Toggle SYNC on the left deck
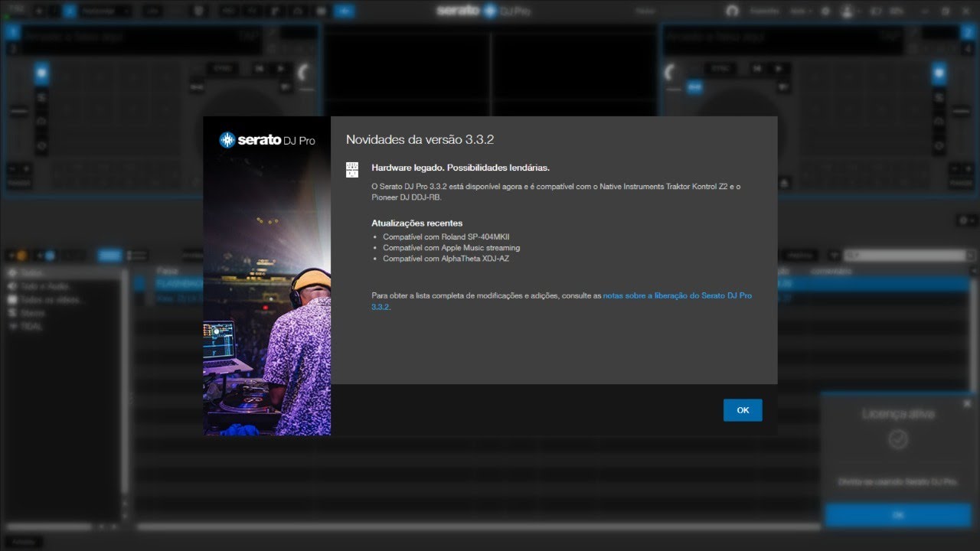This screenshot has width=980, height=551. (222, 69)
